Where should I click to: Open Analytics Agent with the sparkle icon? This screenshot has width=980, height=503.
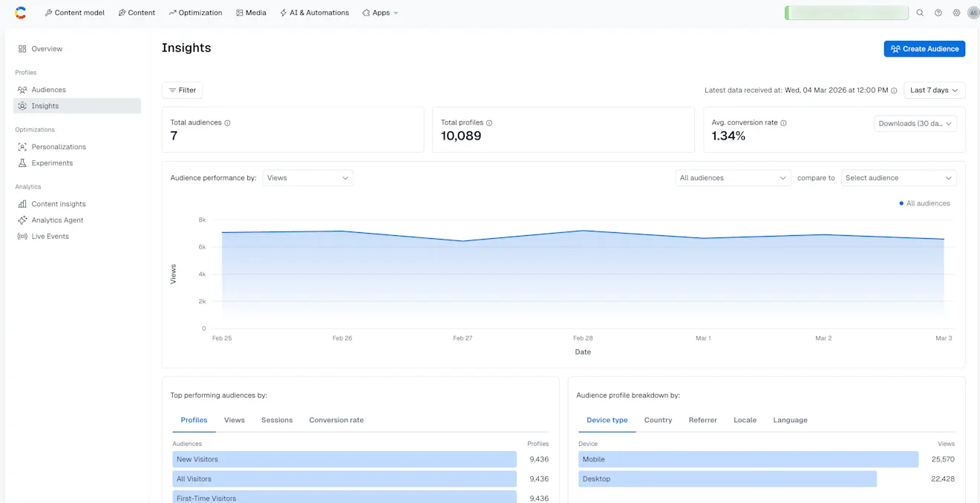23,220
